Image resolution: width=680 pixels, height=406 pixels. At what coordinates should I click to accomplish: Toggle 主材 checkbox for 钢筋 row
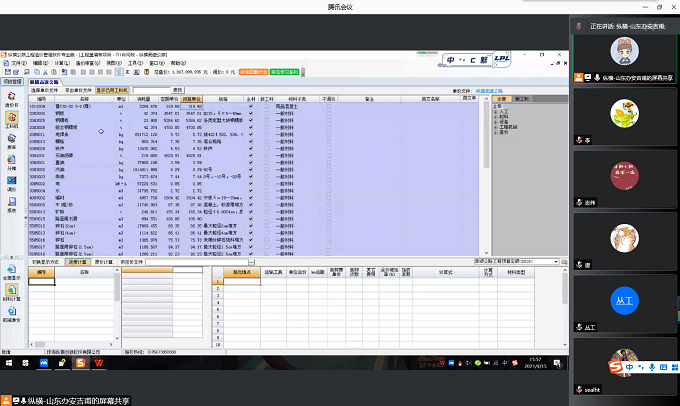[251, 113]
